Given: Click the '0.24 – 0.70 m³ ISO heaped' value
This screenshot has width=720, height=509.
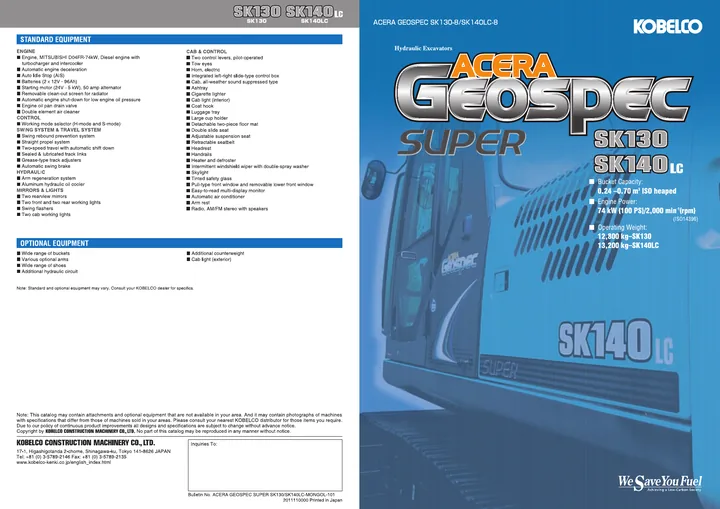Looking at the screenshot, I should click(x=636, y=191).
